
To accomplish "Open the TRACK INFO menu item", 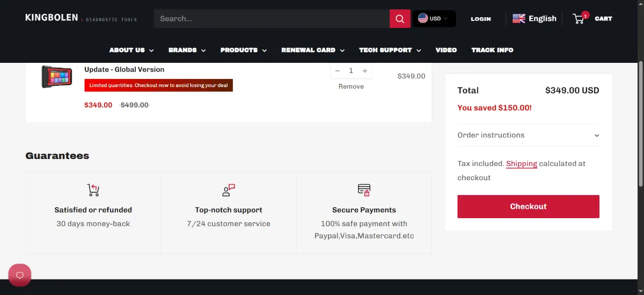I will click(492, 50).
